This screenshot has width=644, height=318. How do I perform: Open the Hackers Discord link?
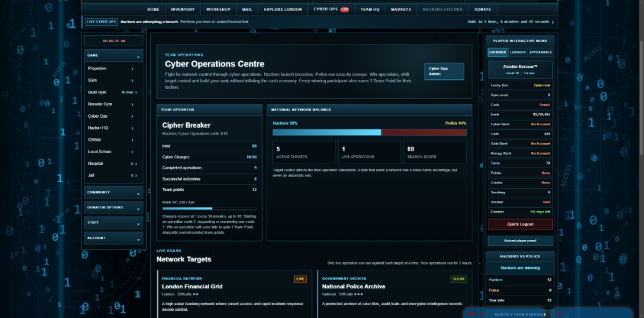pos(442,10)
